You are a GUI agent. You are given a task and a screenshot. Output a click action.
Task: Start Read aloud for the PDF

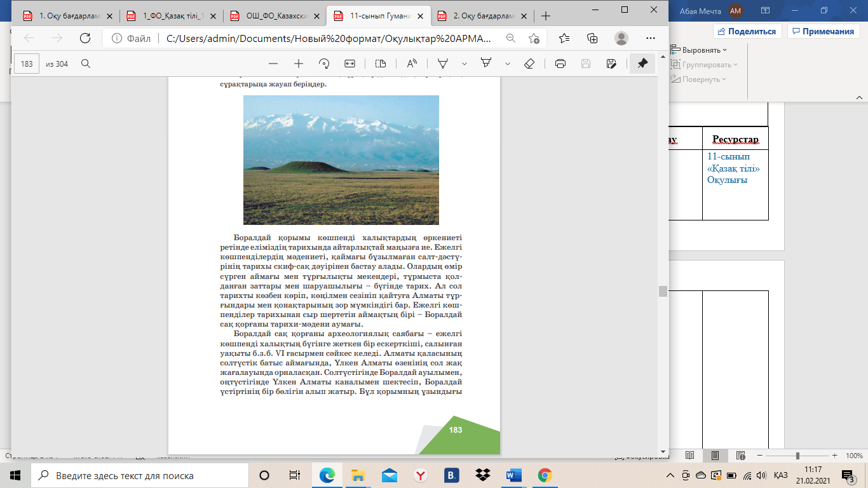tap(412, 64)
